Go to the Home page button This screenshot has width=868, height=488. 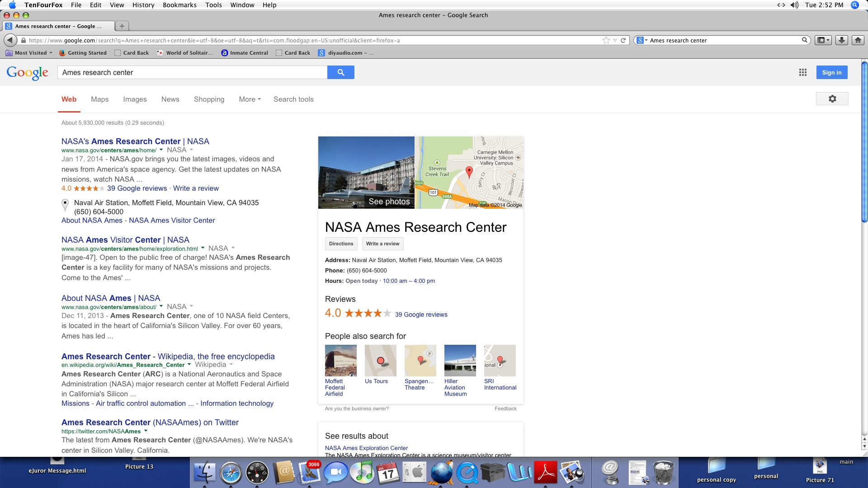click(858, 40)
